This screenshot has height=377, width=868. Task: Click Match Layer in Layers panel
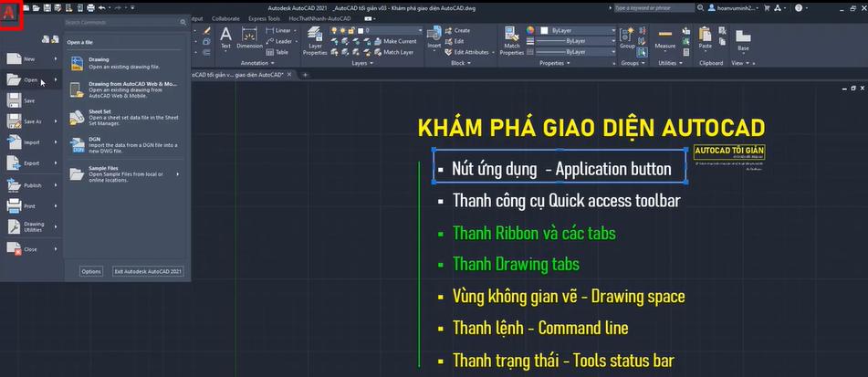coord(394,52)
